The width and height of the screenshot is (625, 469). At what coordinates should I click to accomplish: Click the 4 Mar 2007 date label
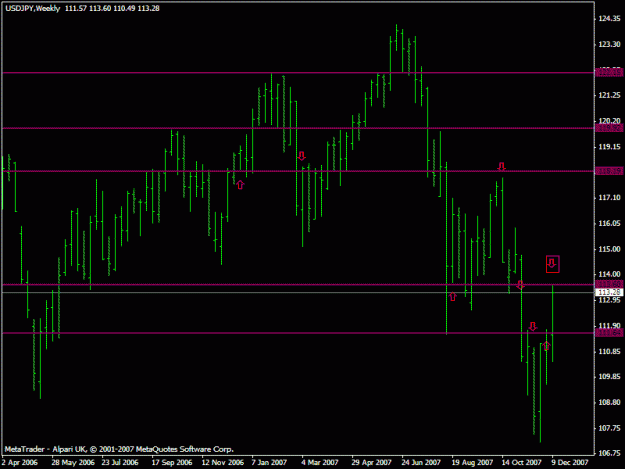pyautogui.click(x=320, y=463)
